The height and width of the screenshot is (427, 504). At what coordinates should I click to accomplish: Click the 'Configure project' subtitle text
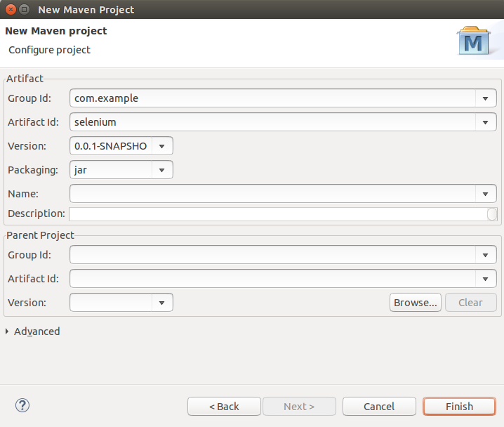pyautogui.click(x=50, y=50)
